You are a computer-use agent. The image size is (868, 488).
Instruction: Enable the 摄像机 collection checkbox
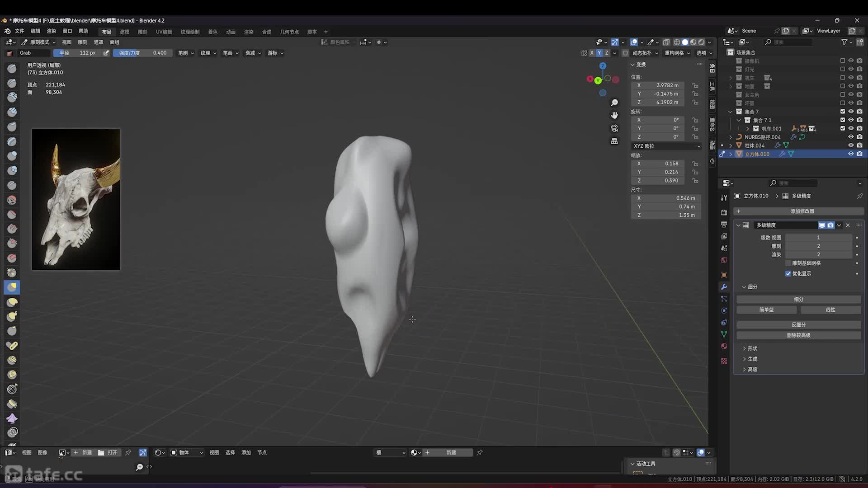tap(842, 61)
